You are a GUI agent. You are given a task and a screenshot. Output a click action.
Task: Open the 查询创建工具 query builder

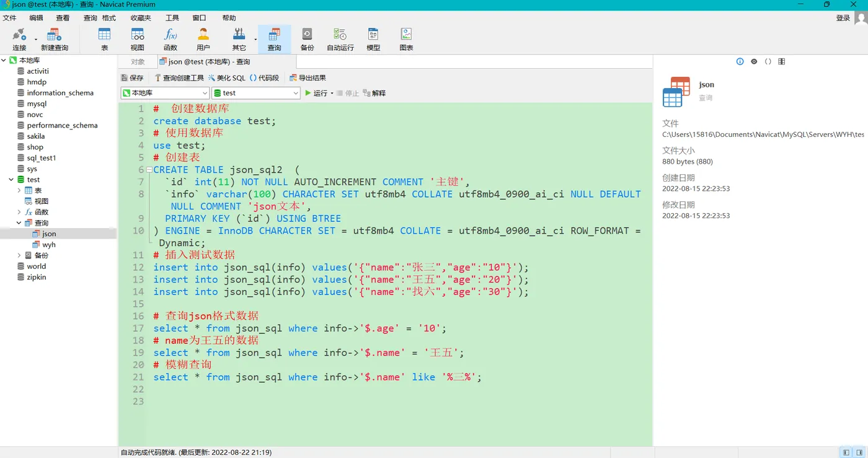[x=179, y=78]
